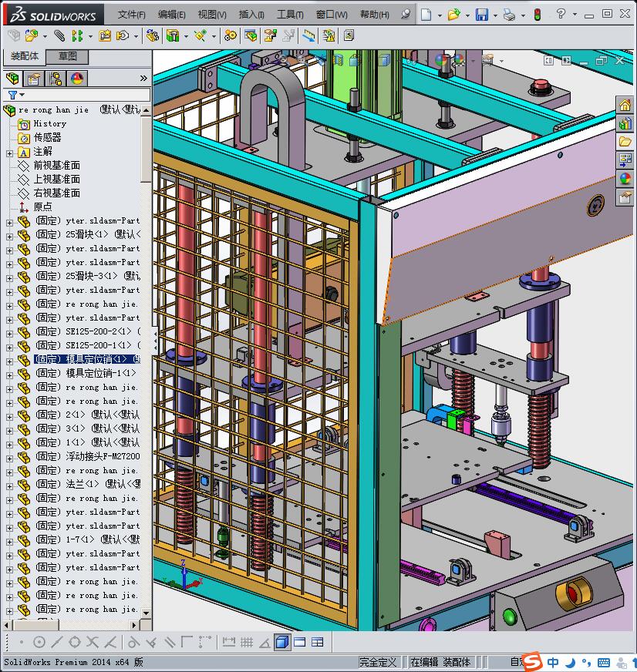Click the Bill of Materials icon

tap(251, 35)
